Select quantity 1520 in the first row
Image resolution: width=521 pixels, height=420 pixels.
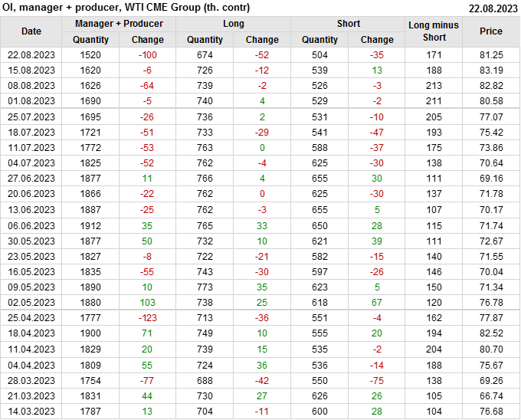pos(90,55)
